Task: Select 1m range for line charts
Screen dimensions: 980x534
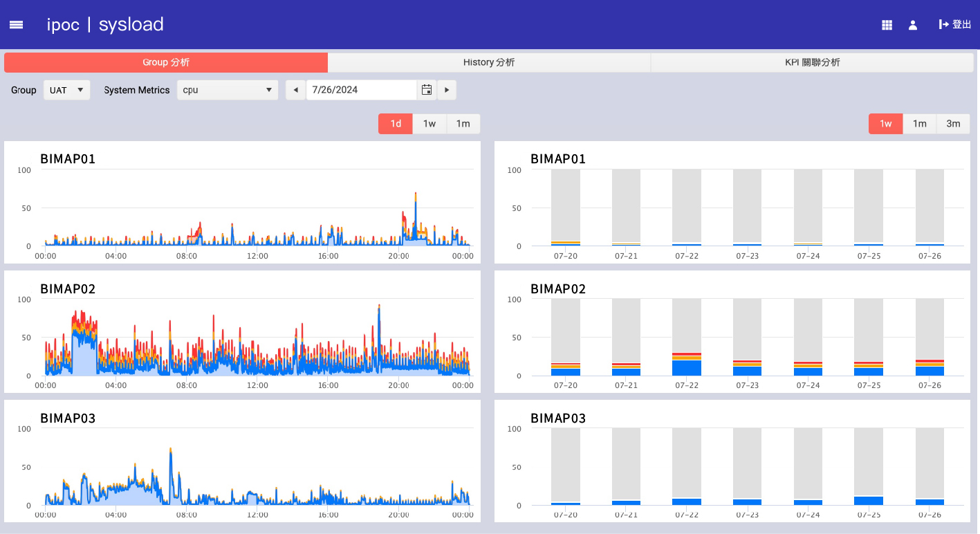Action: point(463,124)
